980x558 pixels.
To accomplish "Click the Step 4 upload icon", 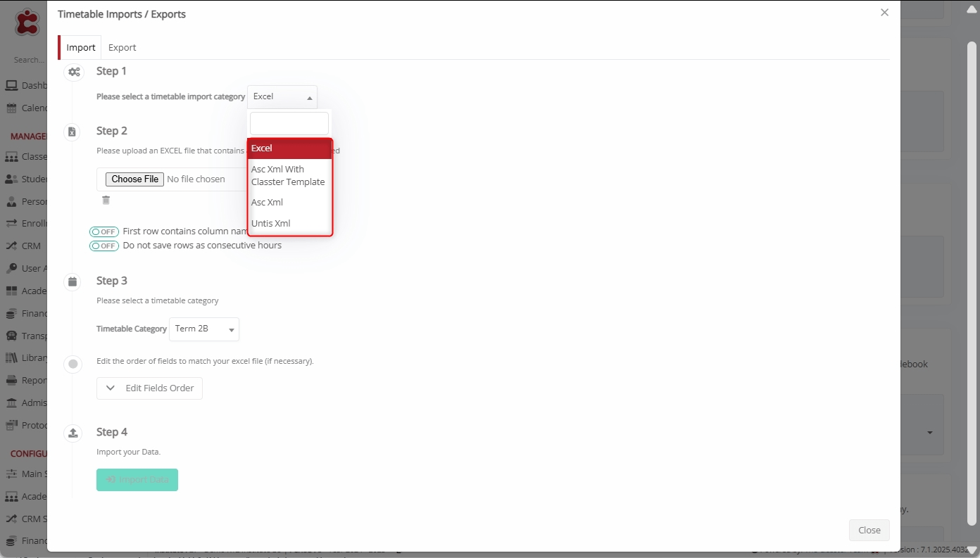I will click(73, 433).
